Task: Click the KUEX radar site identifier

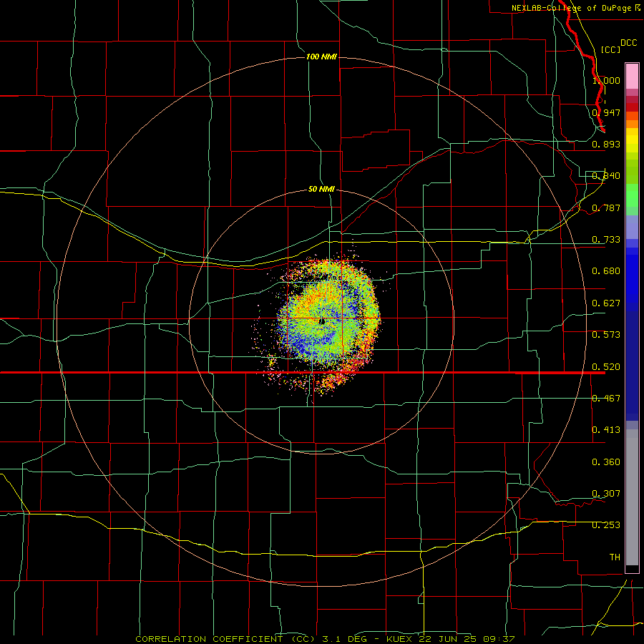Action: [401, 639]
